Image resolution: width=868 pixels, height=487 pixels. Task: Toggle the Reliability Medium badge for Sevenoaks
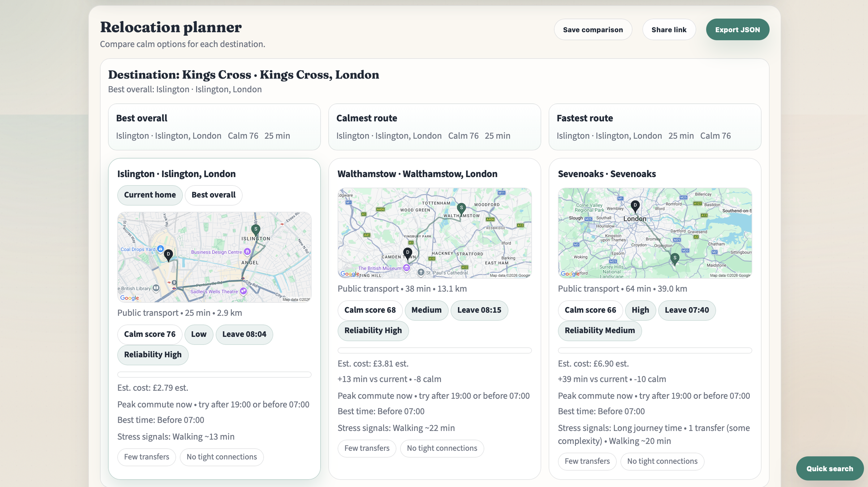pyautogui.click(x=600, y=331)
